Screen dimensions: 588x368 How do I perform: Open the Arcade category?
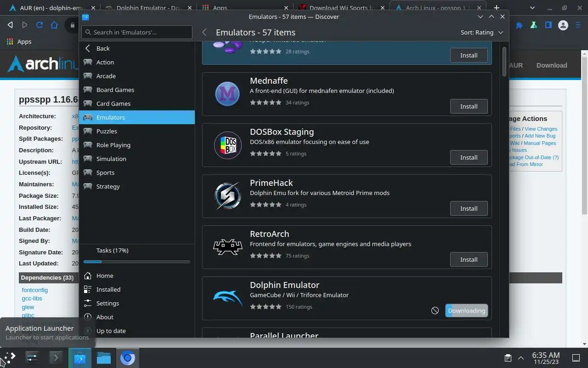137,76
